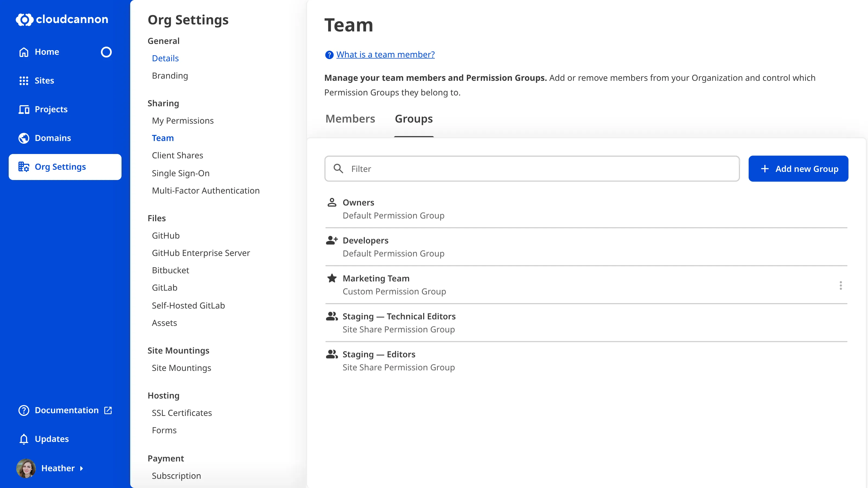Open Multi-Factor Authentication settings
The image size is (868, 488).
point(206,191)
